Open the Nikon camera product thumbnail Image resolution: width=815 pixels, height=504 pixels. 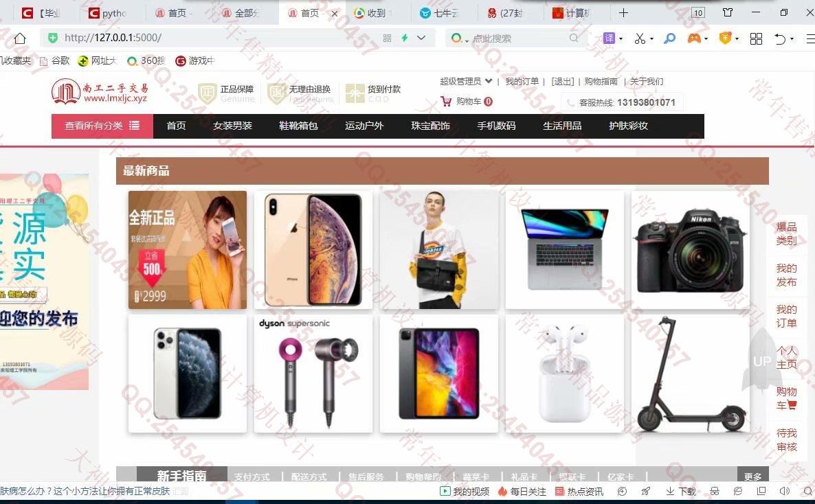(x=690, y=250)
